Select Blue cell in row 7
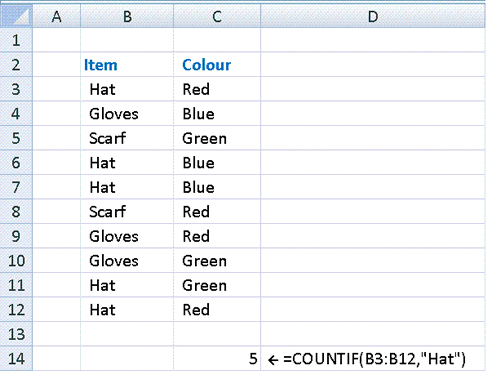Screen dimensions: 500x383 point(217,187)
